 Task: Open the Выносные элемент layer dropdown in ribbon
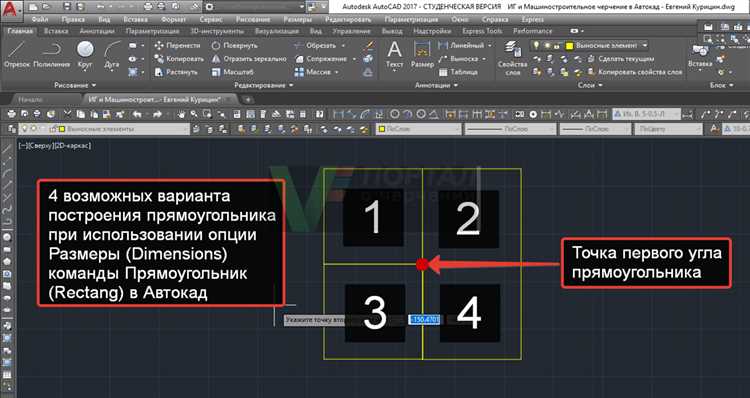point(590,45)
